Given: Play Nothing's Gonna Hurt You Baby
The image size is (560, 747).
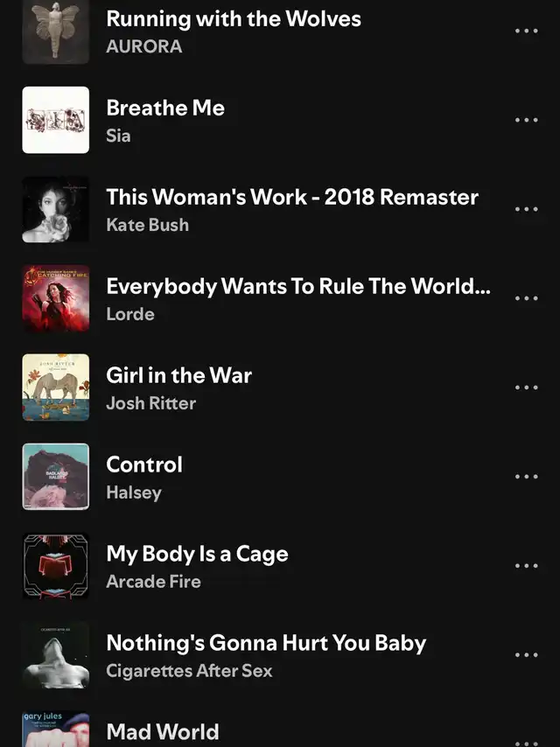Looking at the screenshot, I should (266, 643).
